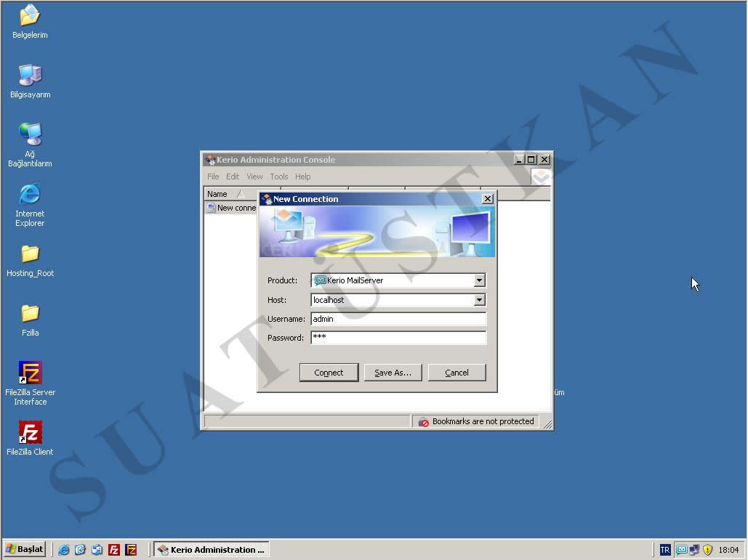748x560 pixels.
Task: Click the blue notepad-and-pencil quick launch icon
Action: [80, 550]
